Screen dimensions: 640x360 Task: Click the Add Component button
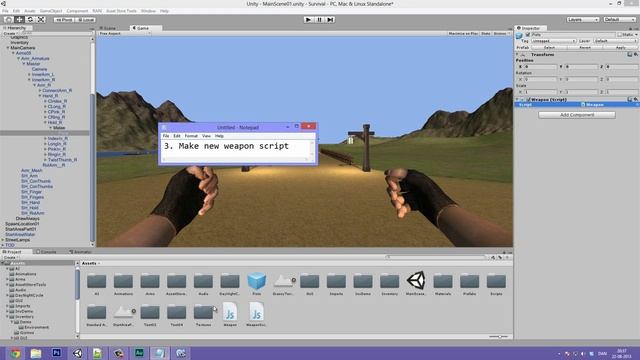click(x=577, y=115)
